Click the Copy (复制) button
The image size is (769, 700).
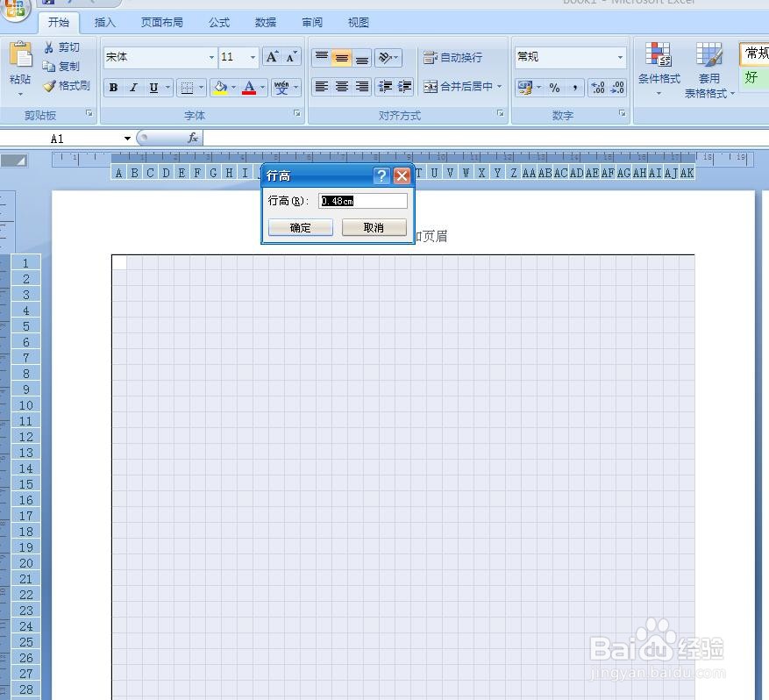(61, 66)
